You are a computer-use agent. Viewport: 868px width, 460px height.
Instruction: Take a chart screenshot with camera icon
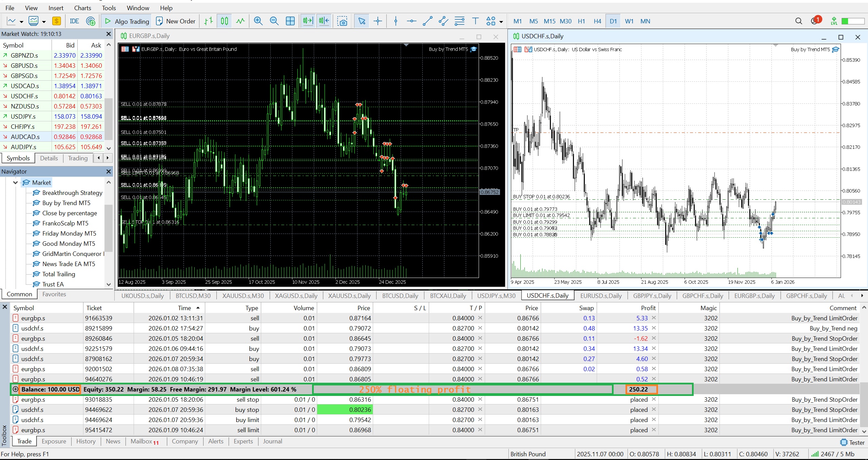point(342,21)
